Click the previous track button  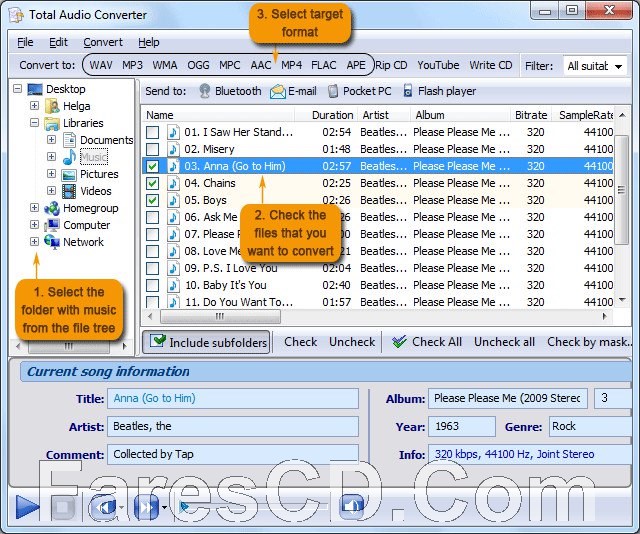pyautogui.click(x=104, y=507)
